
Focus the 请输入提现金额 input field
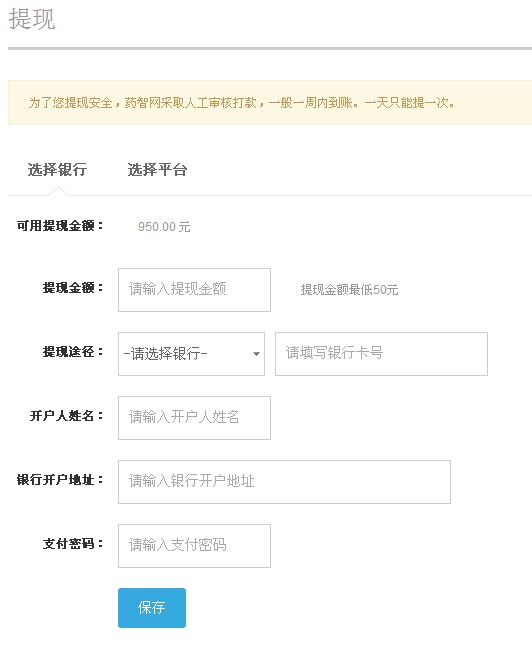tap(194, 290)
